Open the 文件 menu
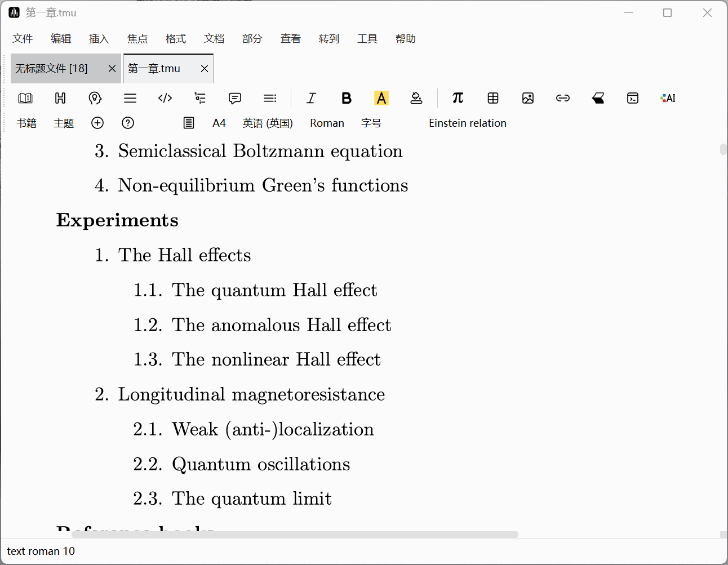 pyautogui.click(x=23, y=38)
